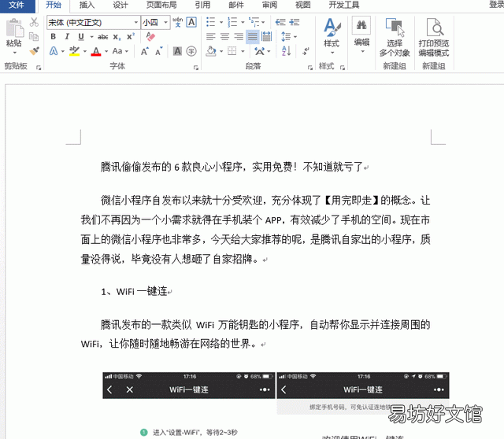Expand numbering style arrow
504x439 pixels.
coord(243,22)
